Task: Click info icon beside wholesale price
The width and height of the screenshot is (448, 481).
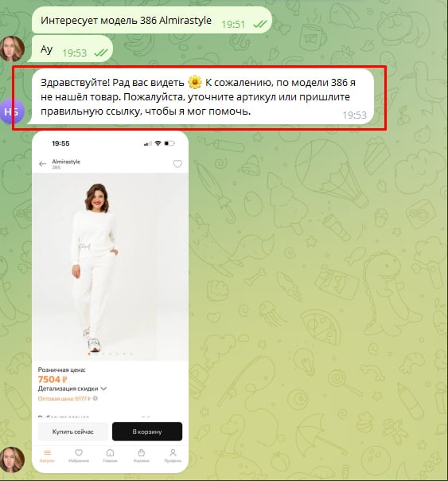Action: coord(95,398)
